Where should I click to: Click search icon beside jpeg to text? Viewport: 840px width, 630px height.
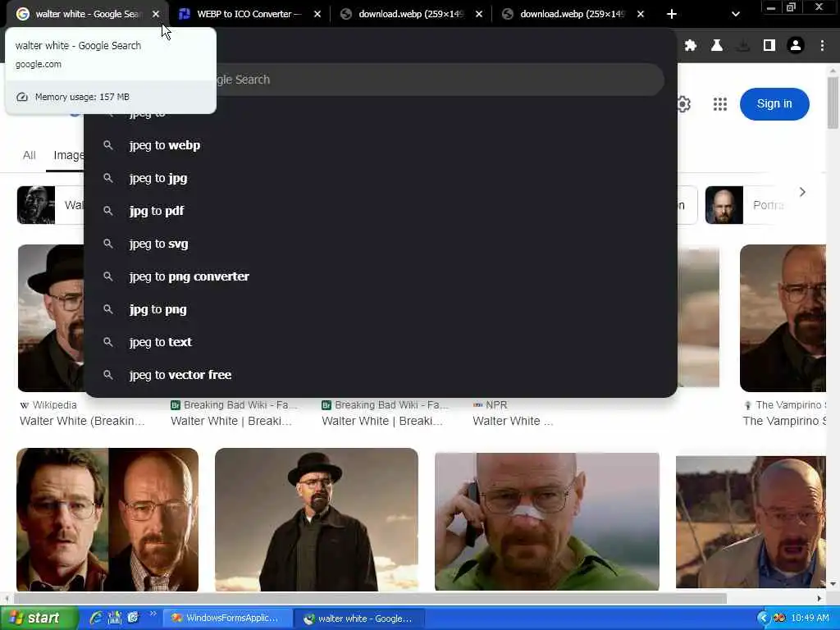pos(107,342)
